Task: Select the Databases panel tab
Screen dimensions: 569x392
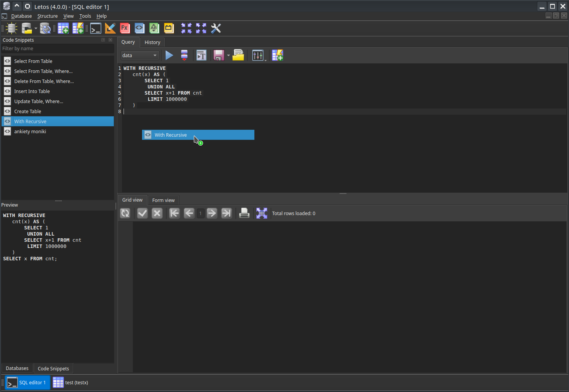Action: click(x=17, y=368)
